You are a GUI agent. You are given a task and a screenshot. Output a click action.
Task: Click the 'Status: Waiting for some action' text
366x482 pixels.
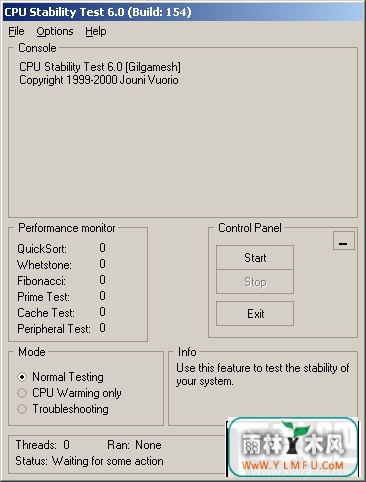[x=89, y=461]
